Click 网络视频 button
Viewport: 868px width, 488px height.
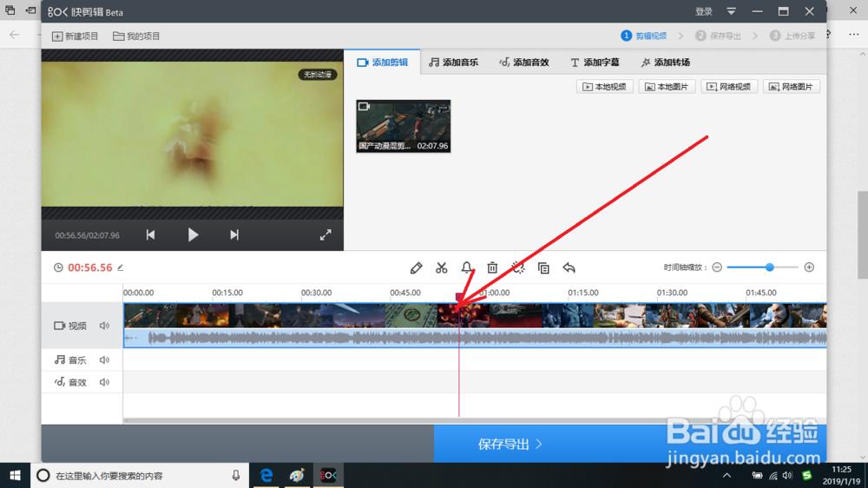(x=729, y=87)
